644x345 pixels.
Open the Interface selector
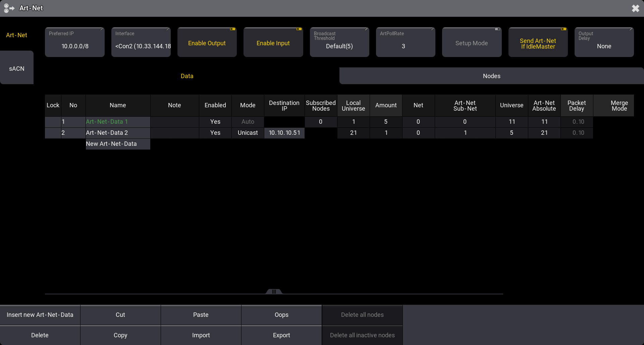click(x=141, y=42)
